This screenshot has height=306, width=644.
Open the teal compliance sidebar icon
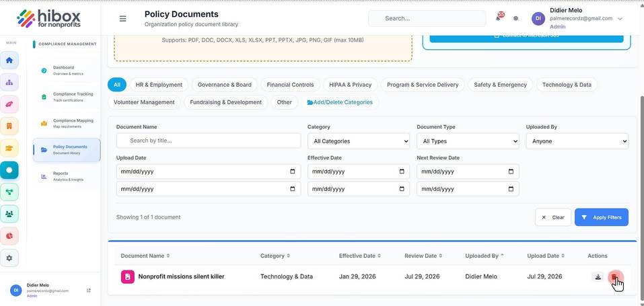[9, 170]
